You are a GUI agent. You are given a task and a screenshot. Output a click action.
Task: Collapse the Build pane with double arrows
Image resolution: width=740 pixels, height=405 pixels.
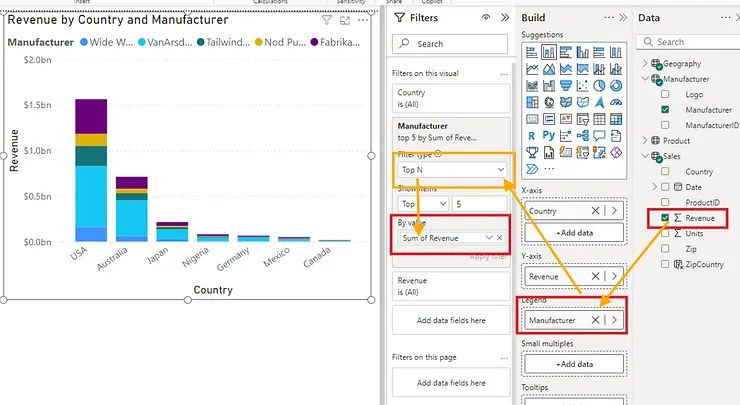point(623,17)
